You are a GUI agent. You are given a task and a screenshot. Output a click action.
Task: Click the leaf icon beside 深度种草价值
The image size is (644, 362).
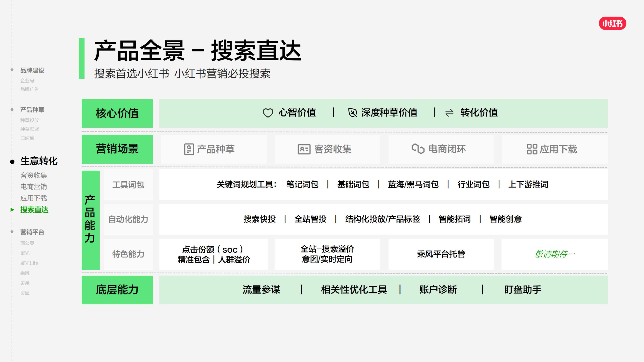point(353,113)
